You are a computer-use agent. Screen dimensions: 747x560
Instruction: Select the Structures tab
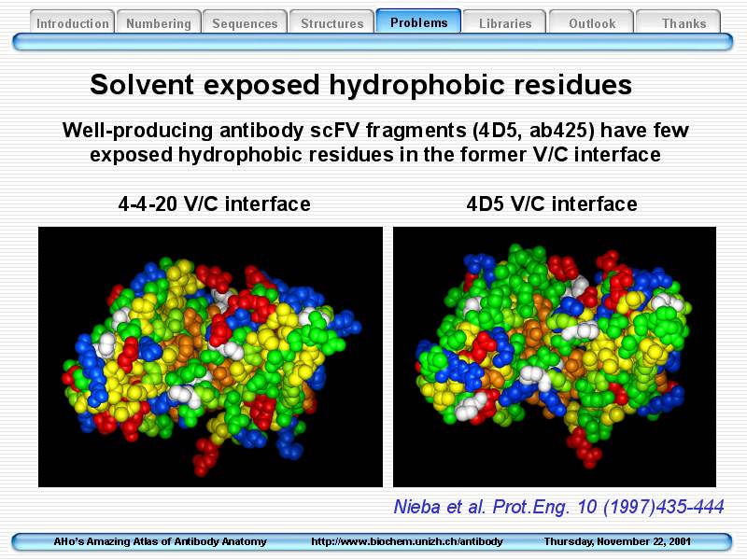pyautogui.click(x=331, y=23)
